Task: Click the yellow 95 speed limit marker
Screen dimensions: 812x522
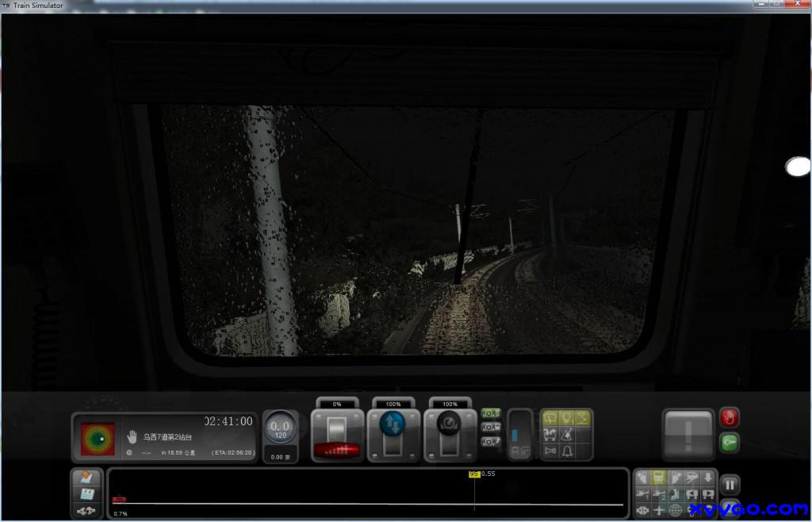Action: [x=474, y=474]
